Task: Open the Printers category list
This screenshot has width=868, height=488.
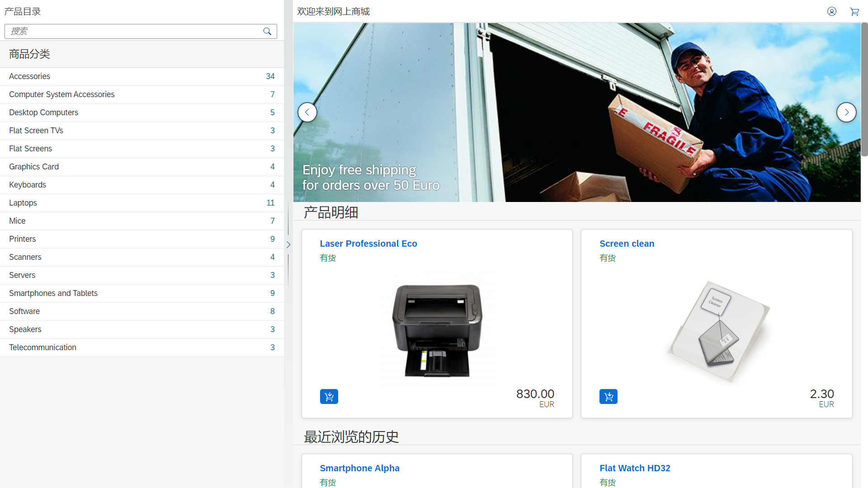Action: (x=23, y=239)
